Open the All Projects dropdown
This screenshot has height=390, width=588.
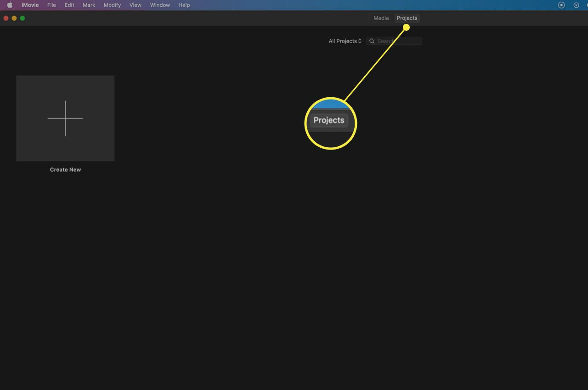[x=345, y=41]
